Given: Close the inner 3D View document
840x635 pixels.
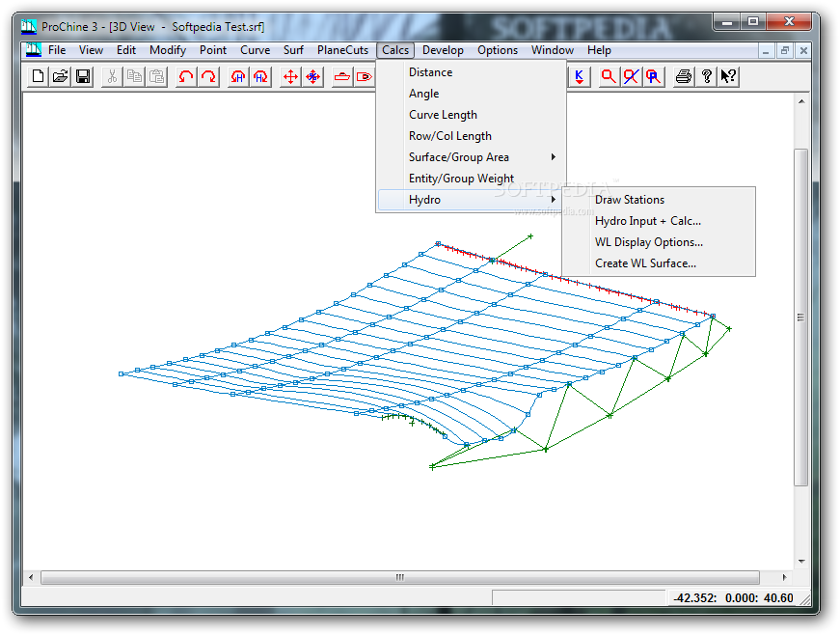Looking at the screenshot, I should [x=803, y=51].
